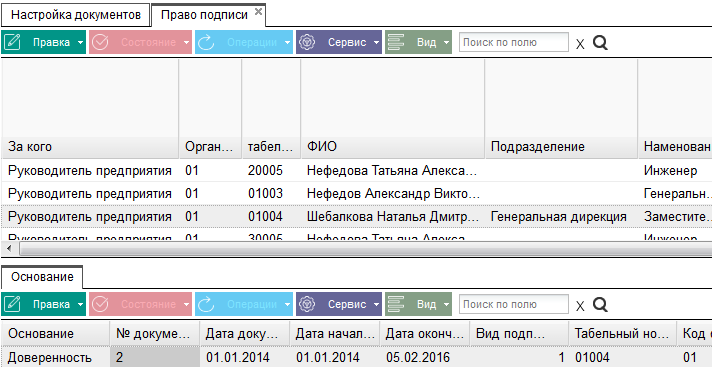Expand the lower Вид dropdown arrow

(x=446, y=305)
